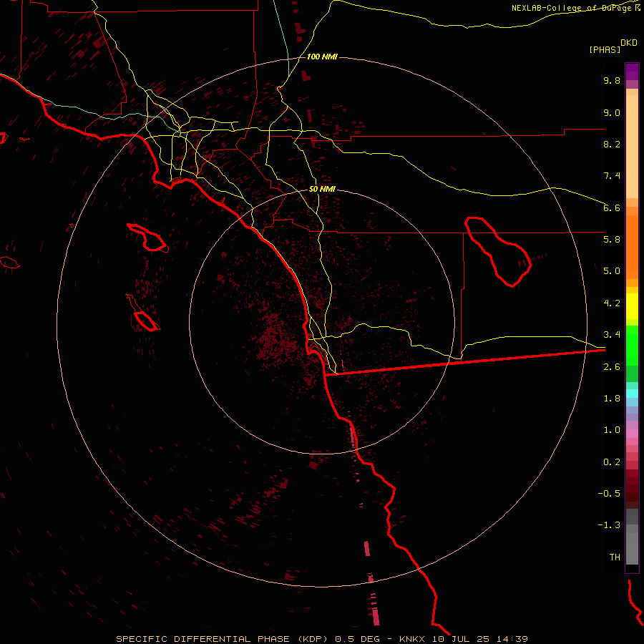The width and height of the screenshot is (644, 644).
Task: Select the 7.4 scale value
Action: point(612,176)
